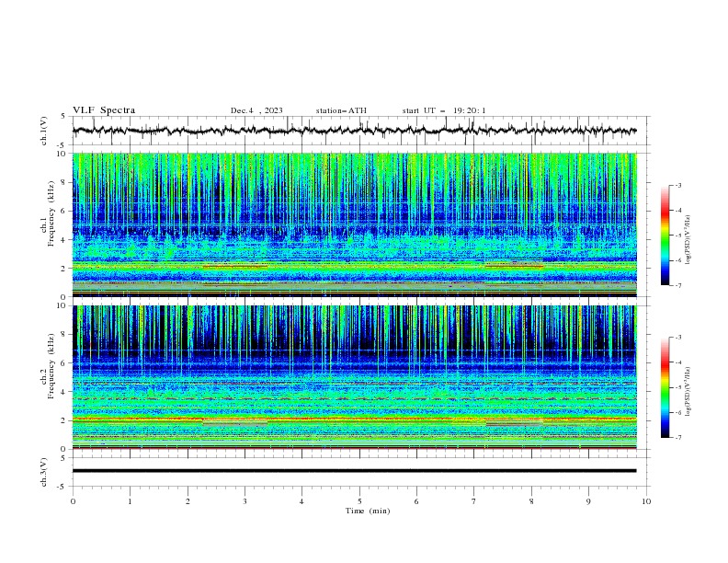728x563 pixels.
Task: Click the "VLF Spectra" title text
Action: tap(104, 110)
